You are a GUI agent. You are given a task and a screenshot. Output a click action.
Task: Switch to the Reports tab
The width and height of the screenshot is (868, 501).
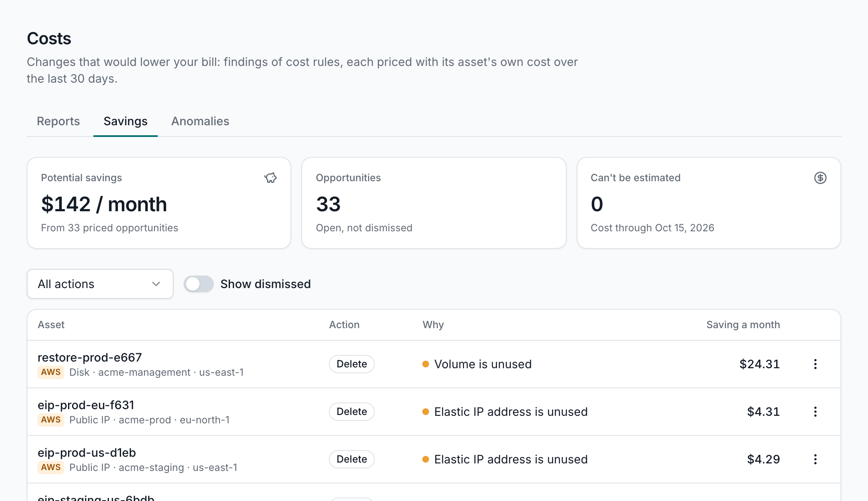pyautogui.click(x=58, y=121)
